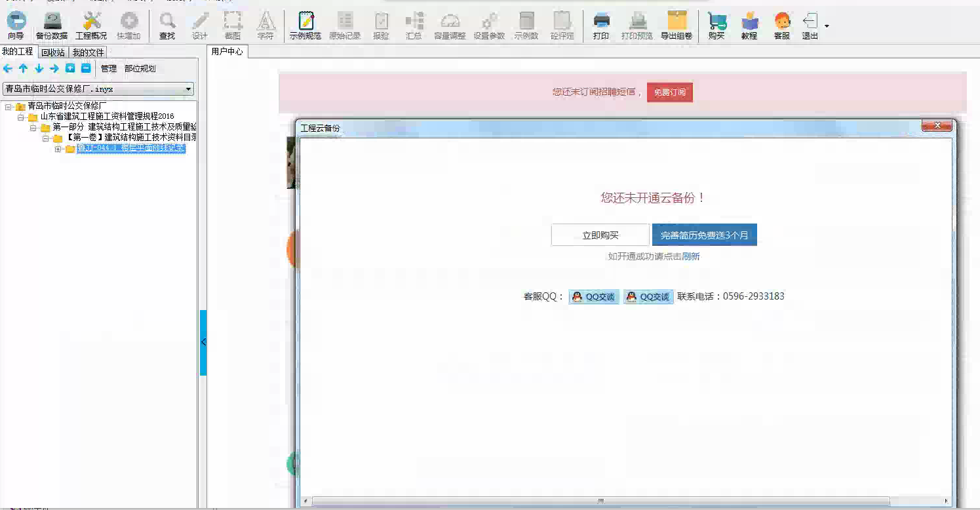The image size is (980, 510).
Task: Open the project file combo box dropdown
Action: [189, 89]
